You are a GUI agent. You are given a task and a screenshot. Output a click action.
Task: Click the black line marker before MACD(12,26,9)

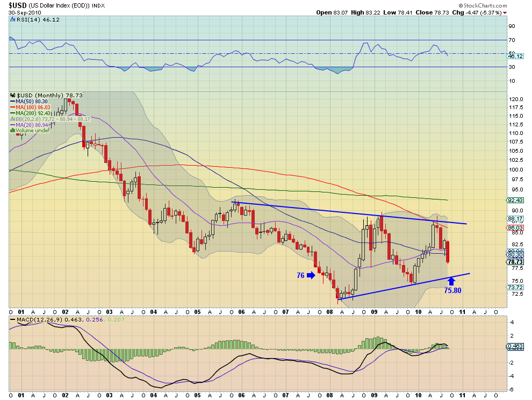(12, 320)
